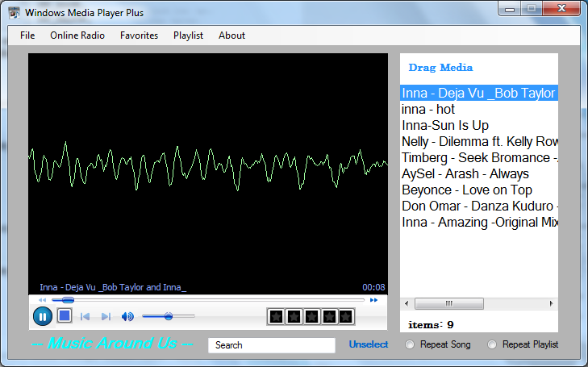Click the "items: 9" counter

coord(431,324)
